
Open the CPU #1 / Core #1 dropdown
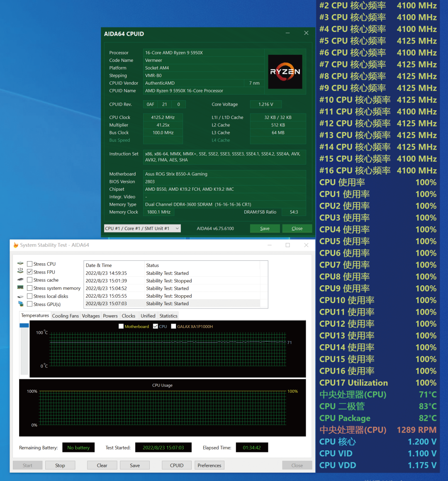[142, 228]
